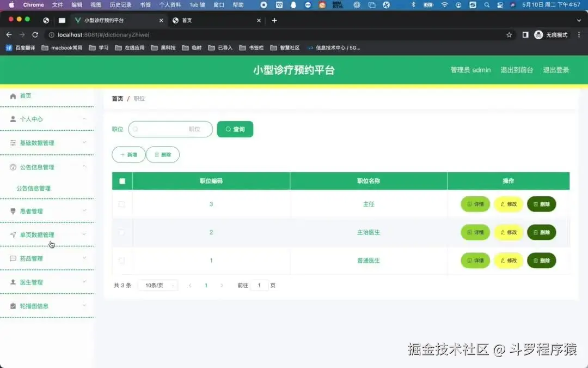Click 修改 for the 主任 row
The height and width of the screenshot is (368, 588).
click(x=509, y=204)
